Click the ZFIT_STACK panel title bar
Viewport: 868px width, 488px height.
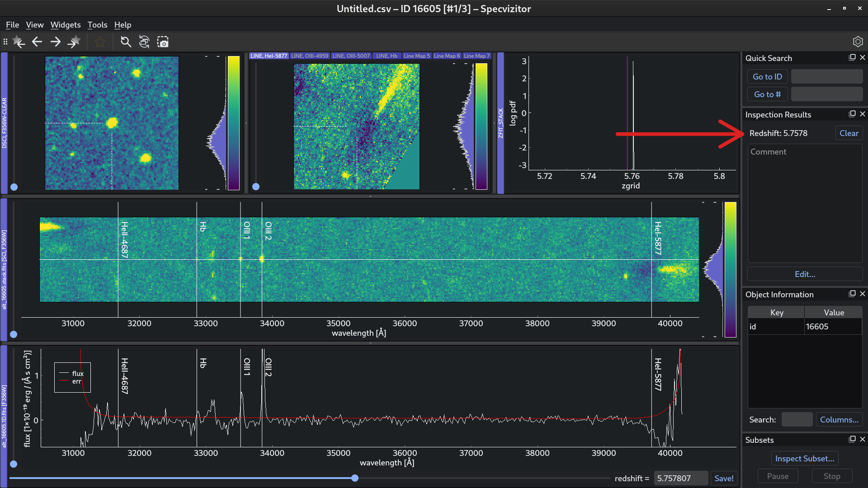coord(500,123)
